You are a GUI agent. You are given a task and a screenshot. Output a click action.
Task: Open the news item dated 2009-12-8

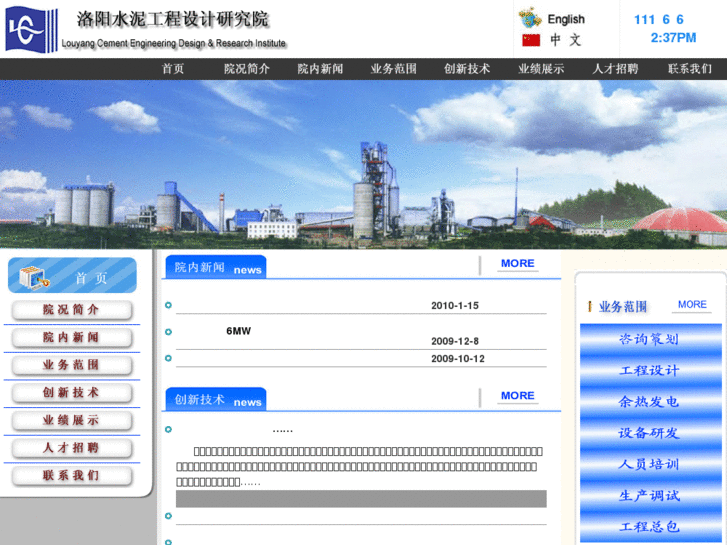455,341
